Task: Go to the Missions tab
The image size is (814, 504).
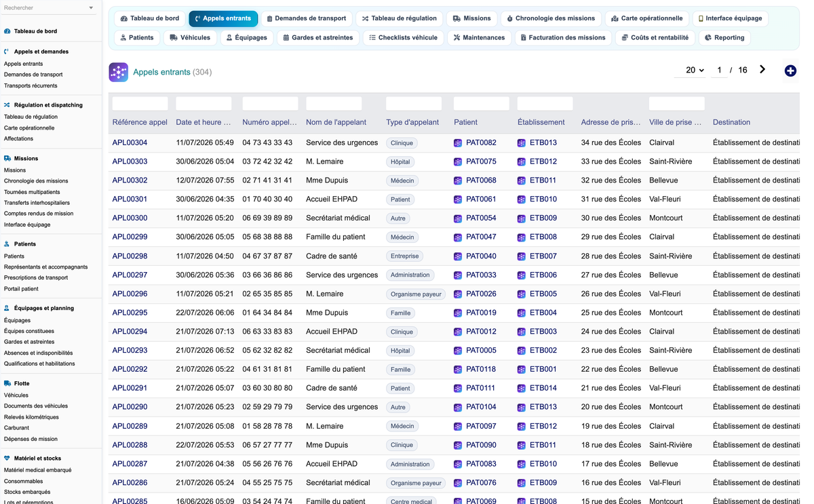Action: (x=471, y=18)
